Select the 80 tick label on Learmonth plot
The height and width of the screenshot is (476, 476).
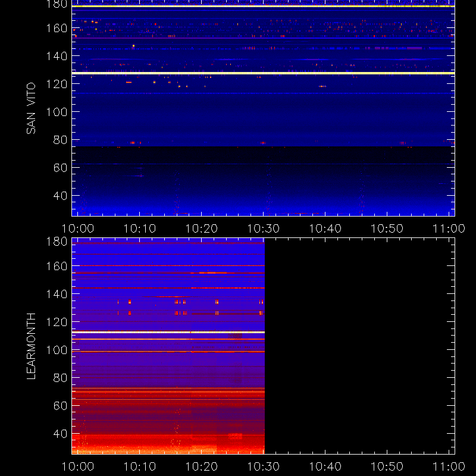pos(60,378)
